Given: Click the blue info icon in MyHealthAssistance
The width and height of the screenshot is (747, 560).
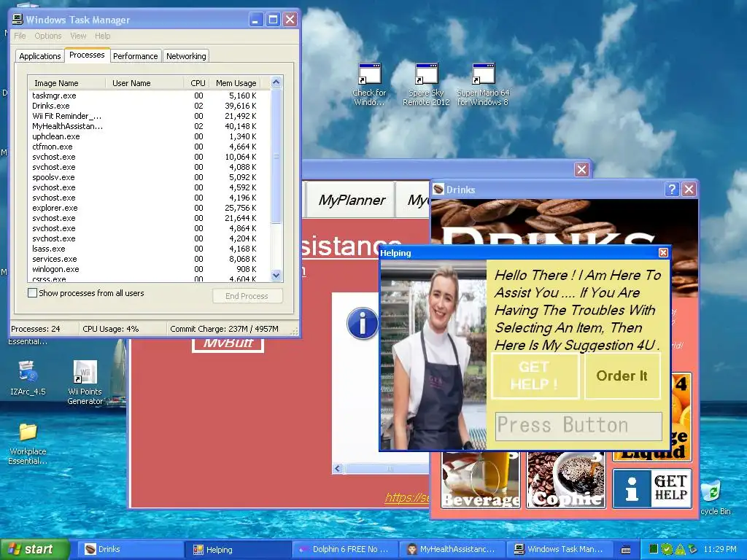Looking at the screenshot, I should (362, 323).
